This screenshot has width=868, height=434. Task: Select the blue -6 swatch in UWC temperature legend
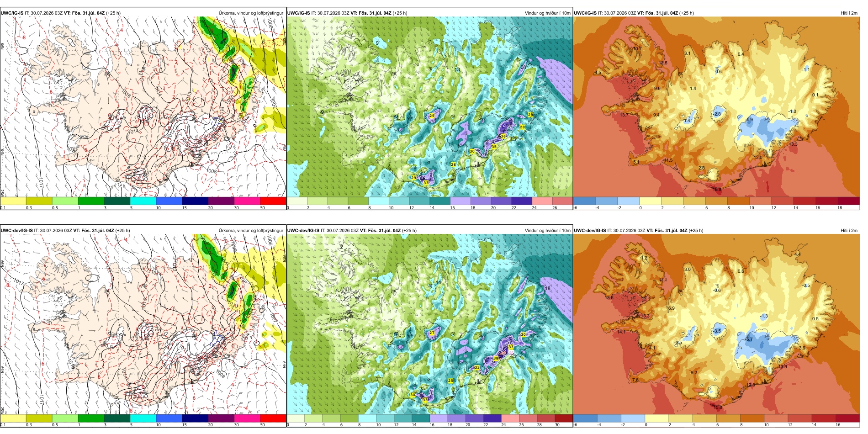(x=584, y=201)
